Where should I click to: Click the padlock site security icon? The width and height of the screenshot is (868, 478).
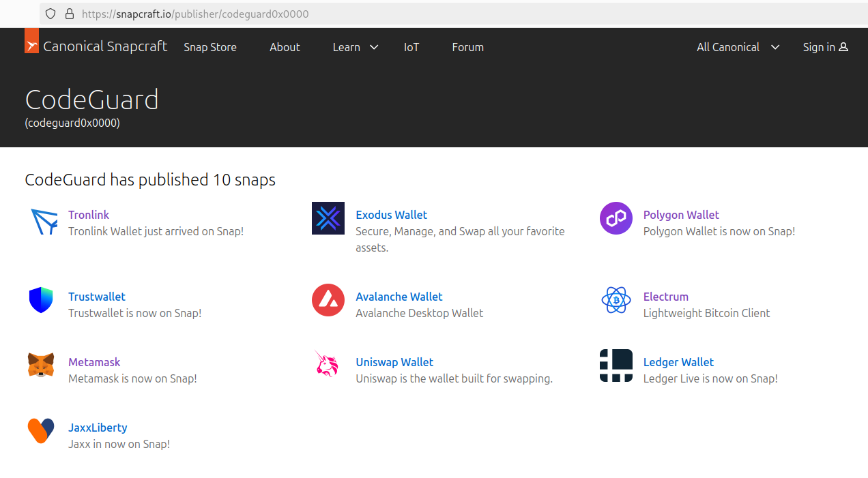(x=69, y=14)
